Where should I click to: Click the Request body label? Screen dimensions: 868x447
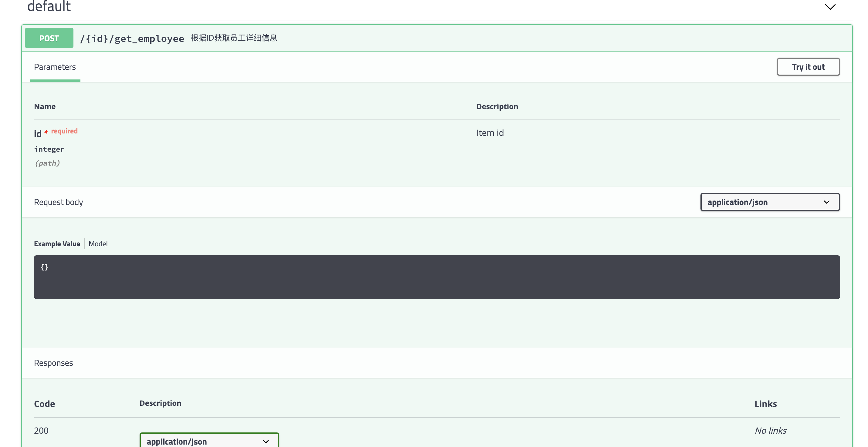coord(58,202)
